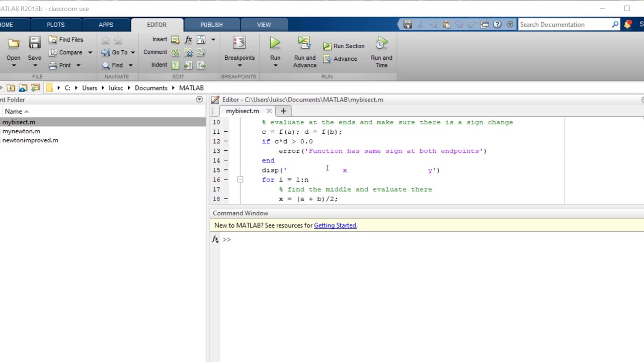
Task: Click the Documents folder in the address path
Action: click(151, 88)
